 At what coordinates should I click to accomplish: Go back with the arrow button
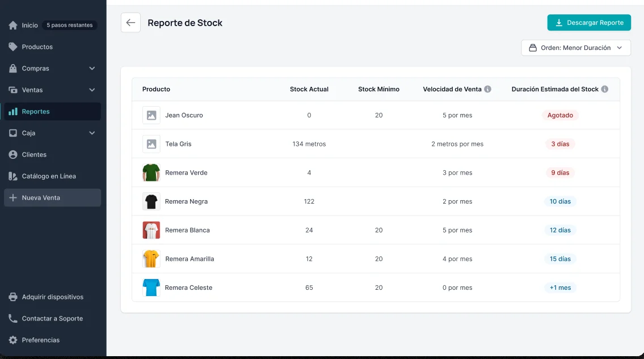pos(131,23)
